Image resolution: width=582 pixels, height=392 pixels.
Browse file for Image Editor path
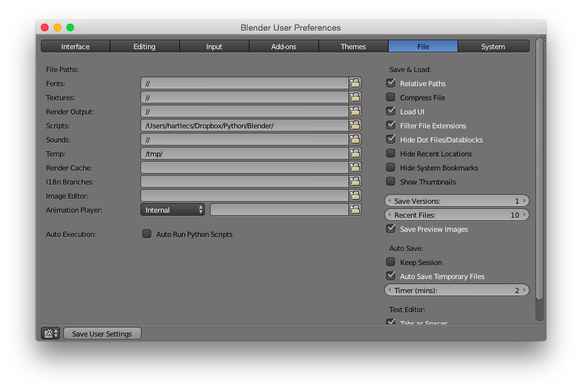[x=355, y=195]
